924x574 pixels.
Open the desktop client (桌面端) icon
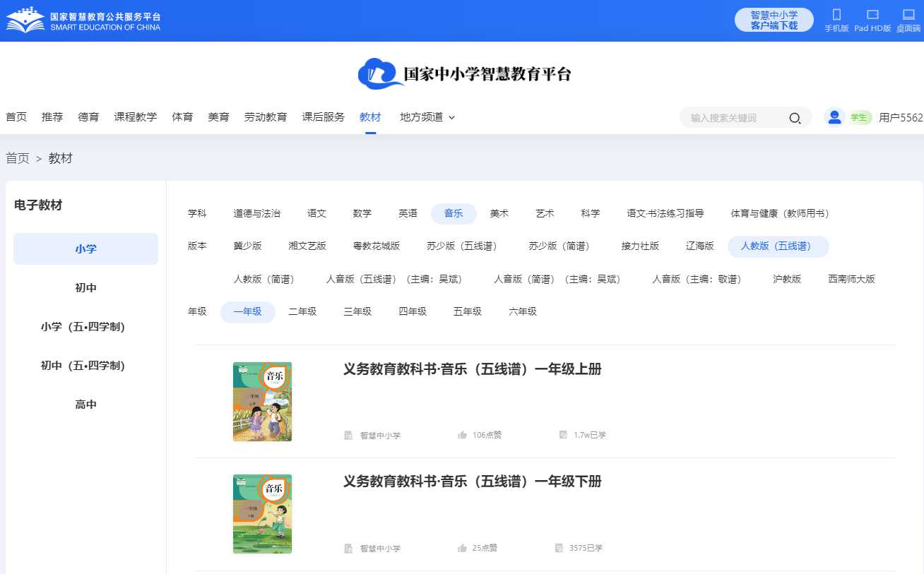908,14
